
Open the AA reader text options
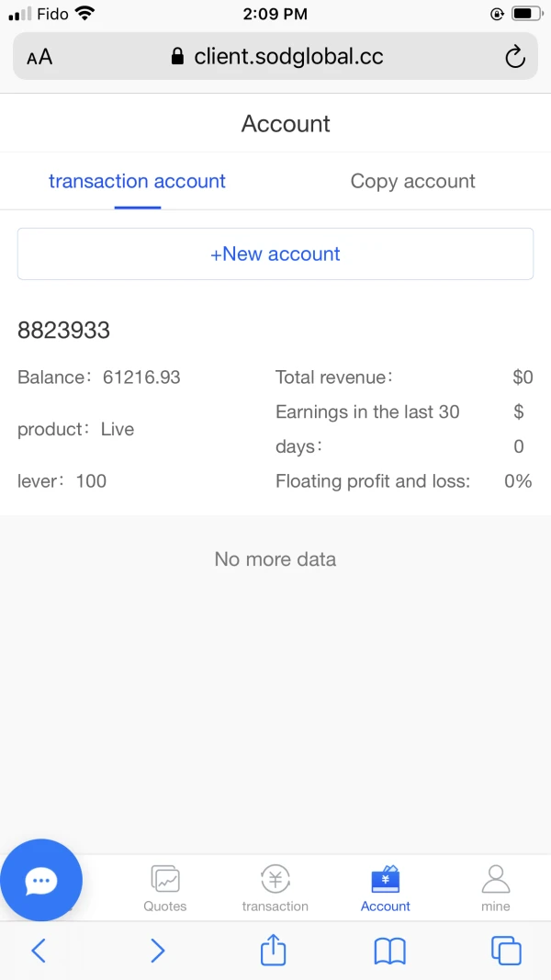tap(39, 57)
